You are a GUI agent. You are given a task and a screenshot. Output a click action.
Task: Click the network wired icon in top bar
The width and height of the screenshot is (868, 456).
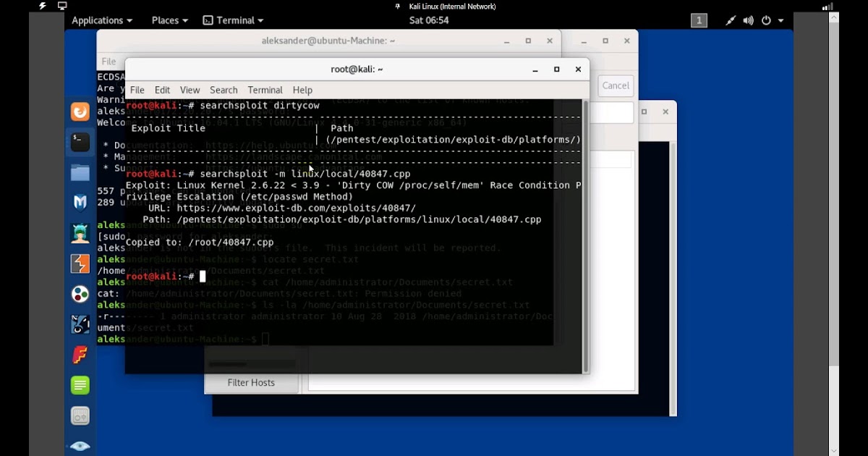(731, 20)
